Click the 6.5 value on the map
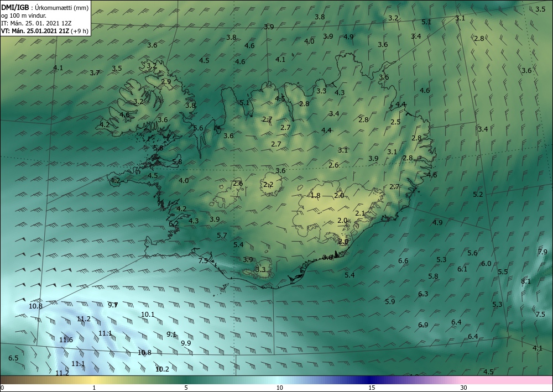The width and height of the screenshot is (553, 392). pos(13,358)
